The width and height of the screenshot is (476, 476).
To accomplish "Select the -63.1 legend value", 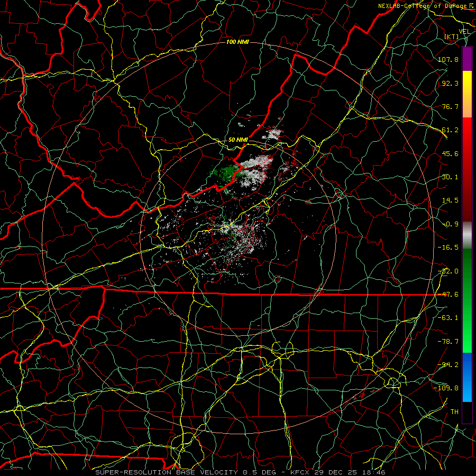I will click(448, 318).
